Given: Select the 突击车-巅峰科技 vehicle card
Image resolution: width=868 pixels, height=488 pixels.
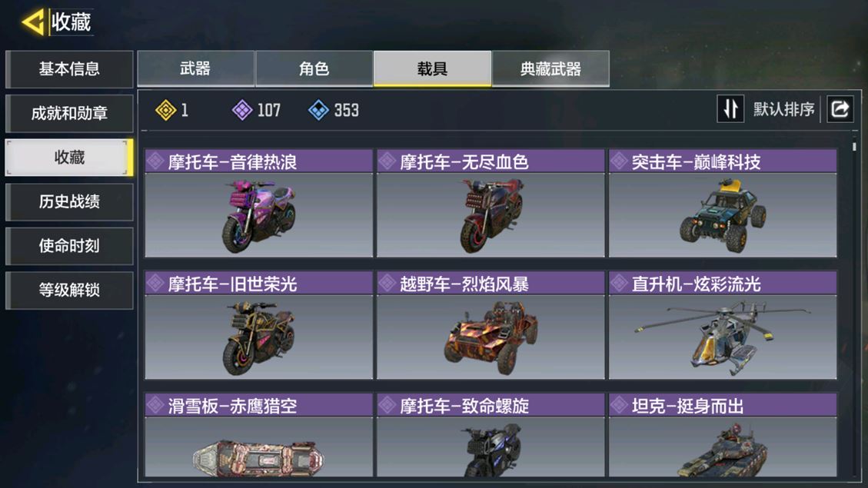Looking at the screenshot, I should tap(723, 203).
